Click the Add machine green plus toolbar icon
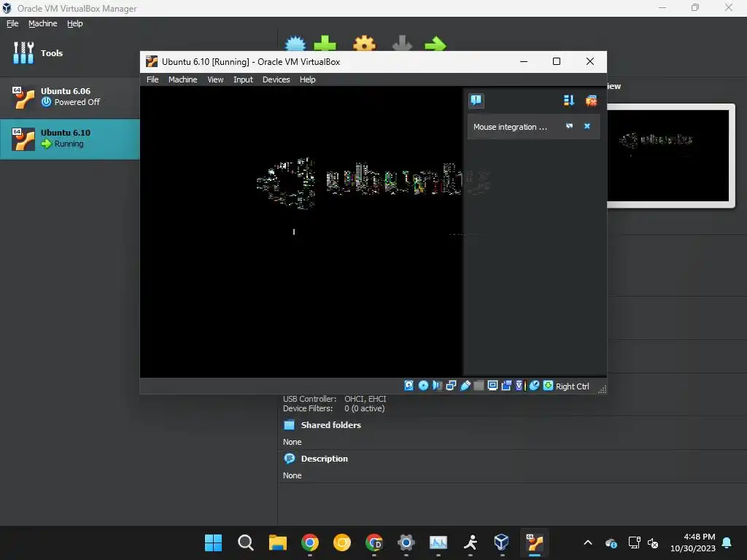747x560 pixels. point(325,43)
